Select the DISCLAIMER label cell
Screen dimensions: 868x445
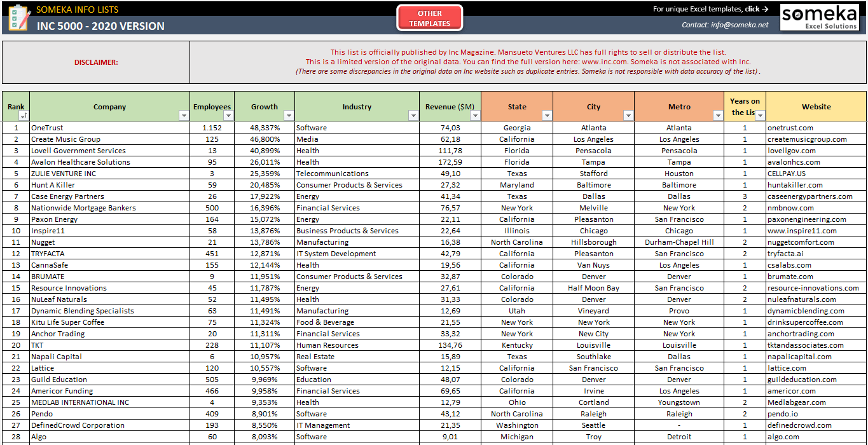coord(96,62)
